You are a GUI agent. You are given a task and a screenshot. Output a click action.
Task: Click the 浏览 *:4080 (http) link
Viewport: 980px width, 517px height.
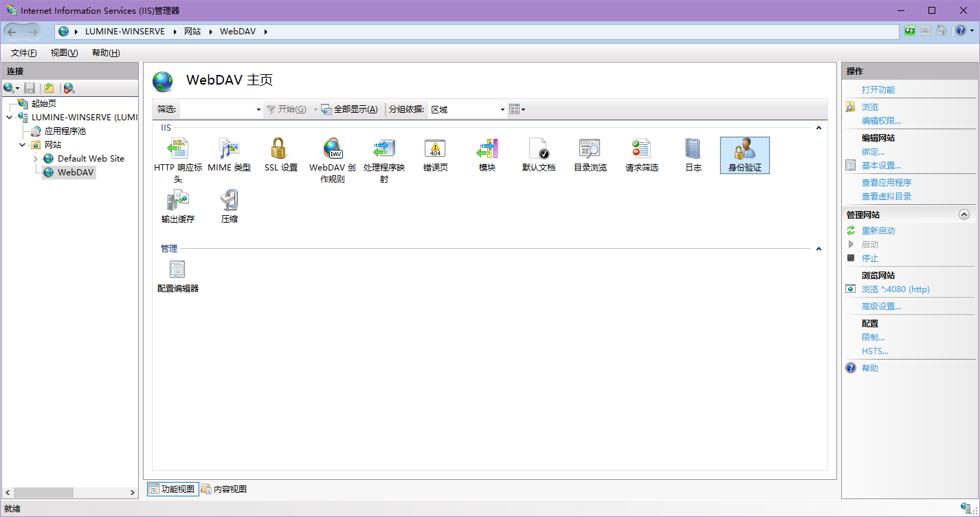click(895, 289)
